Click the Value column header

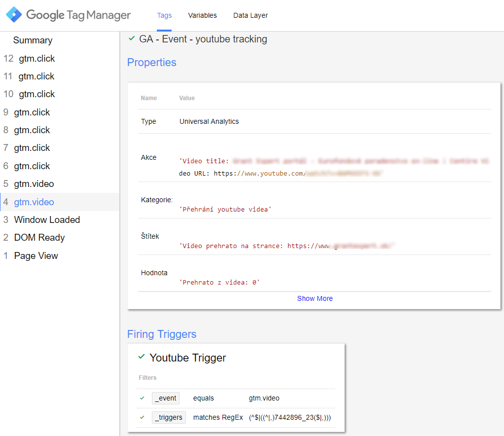pyautogui.click(x=187, y=98)
